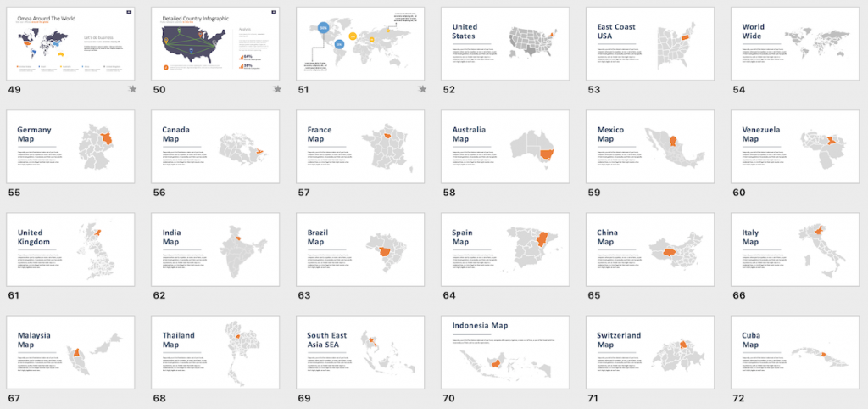Click slide number label 58
868x409 pixels.
pos(448,193)
